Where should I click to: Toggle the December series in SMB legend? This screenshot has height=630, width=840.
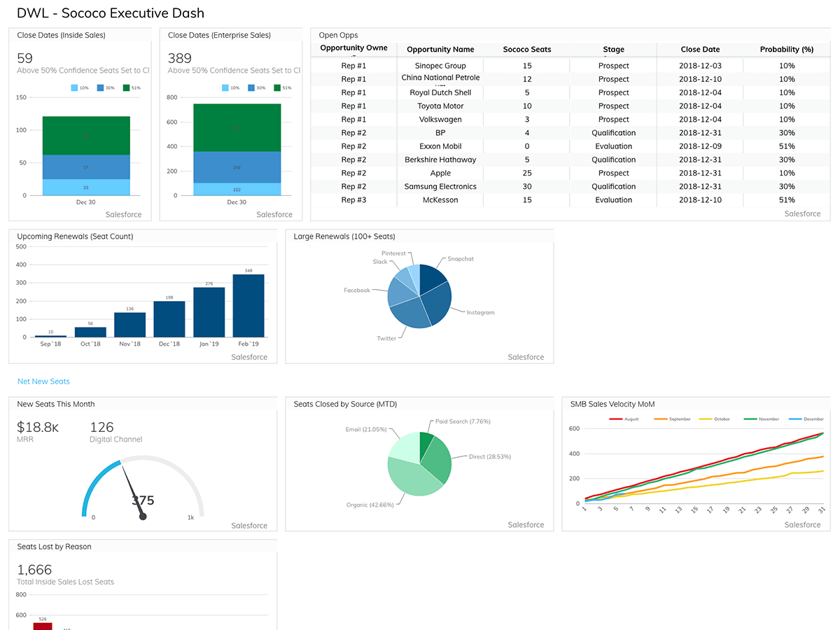(807, 419)
